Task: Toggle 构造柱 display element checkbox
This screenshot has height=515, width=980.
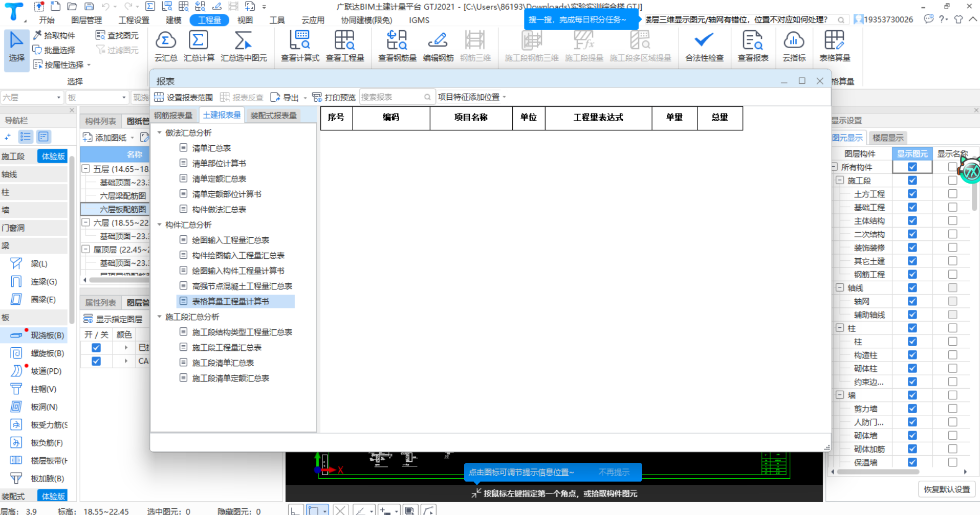Action: pos(912,355)
